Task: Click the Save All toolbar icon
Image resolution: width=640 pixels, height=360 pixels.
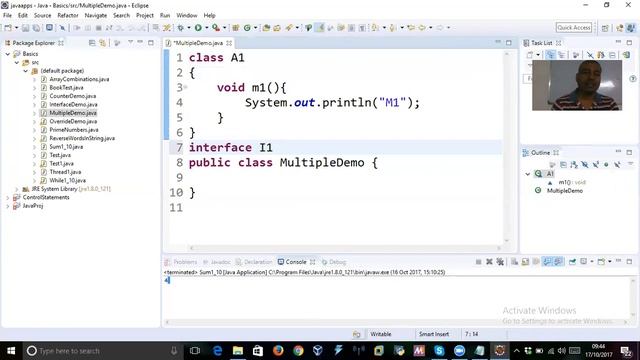Action: click(x=36, y=28)
